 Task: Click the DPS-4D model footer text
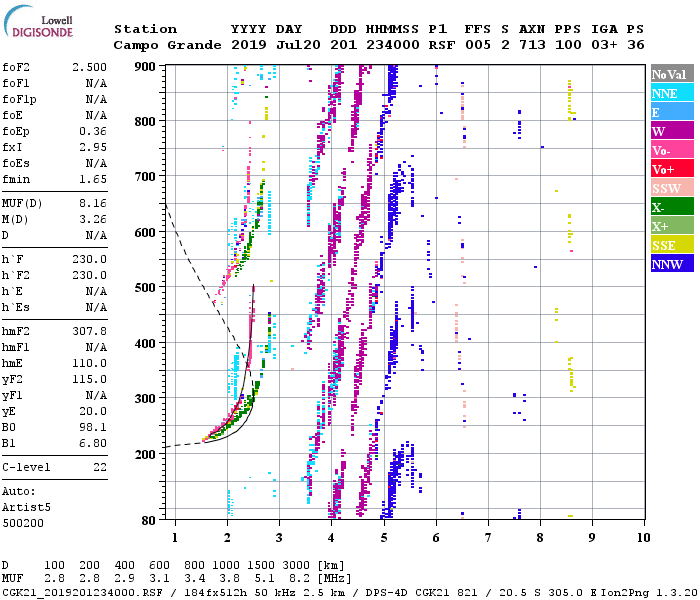pos(387,593)
